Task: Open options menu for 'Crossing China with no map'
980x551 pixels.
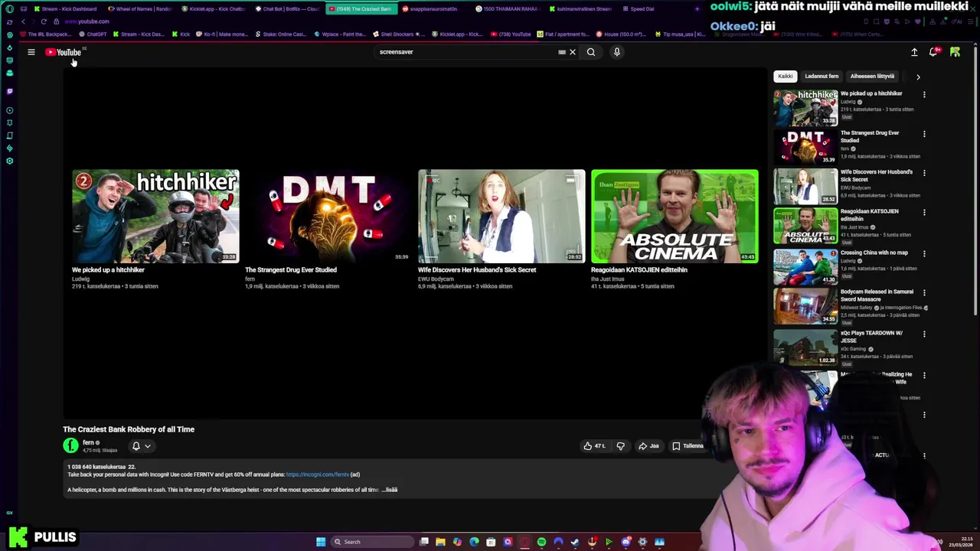Action: [x=924, y=254]
